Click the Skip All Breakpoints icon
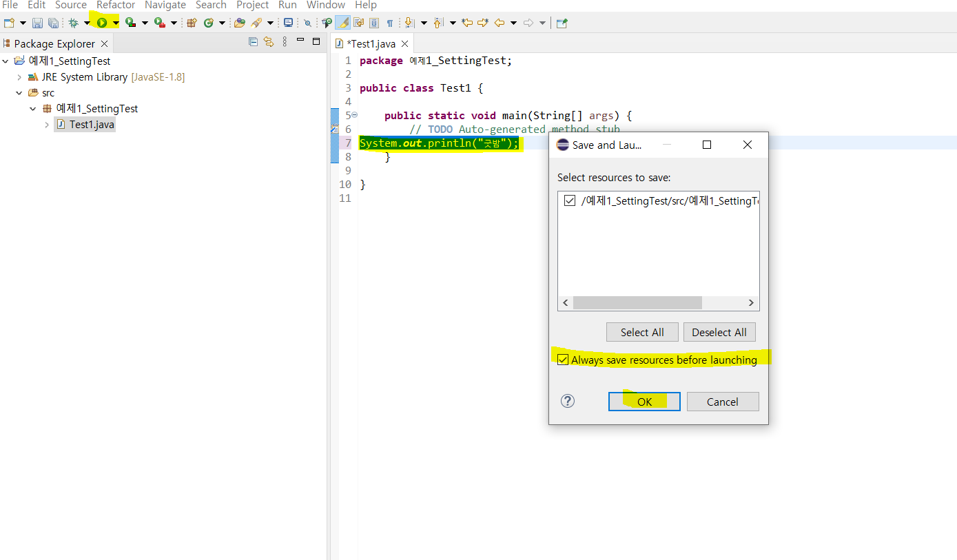This screenshot has width=957, height=560. click(x=308, y=23)
